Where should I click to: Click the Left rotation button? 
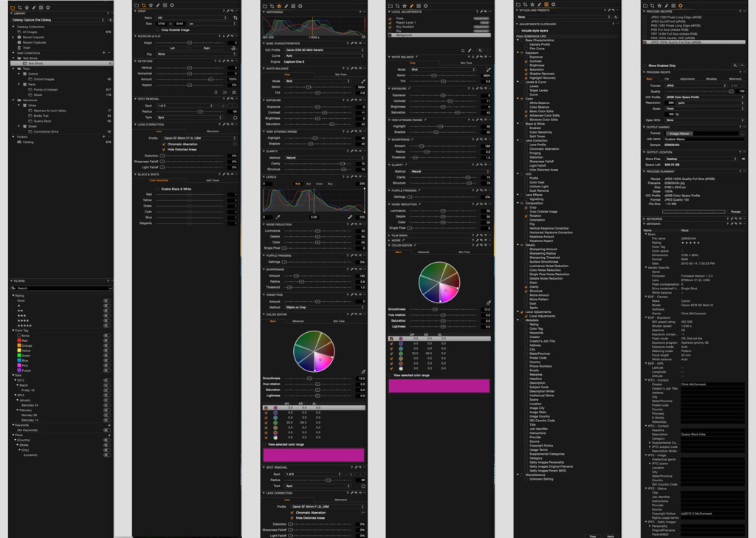(x=172, y=48)
